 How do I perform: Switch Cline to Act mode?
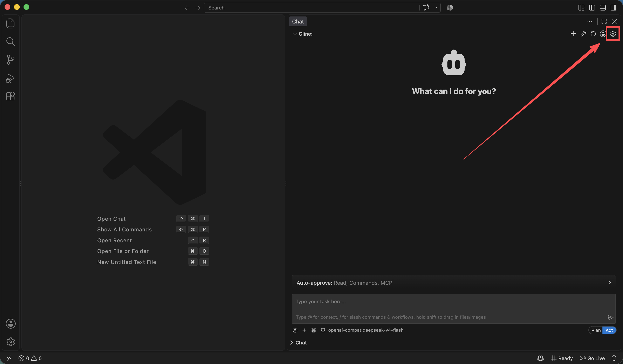click(609, 330)
